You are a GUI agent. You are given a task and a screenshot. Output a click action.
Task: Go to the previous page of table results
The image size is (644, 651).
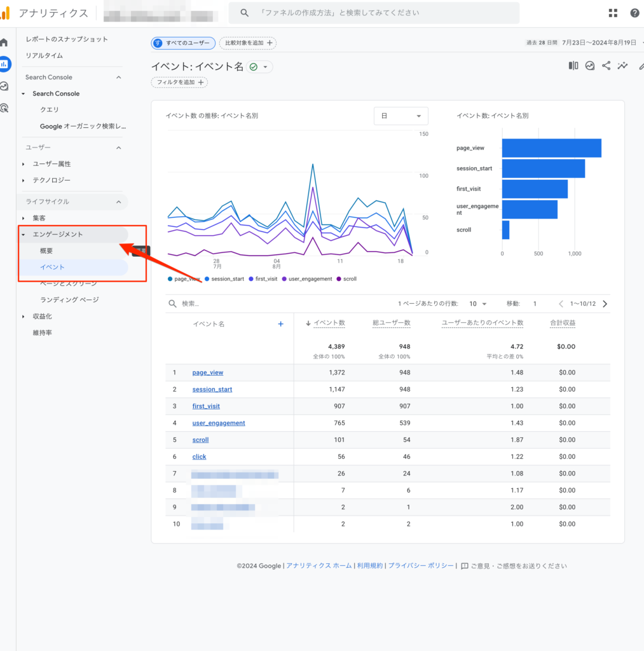[561, 304]
